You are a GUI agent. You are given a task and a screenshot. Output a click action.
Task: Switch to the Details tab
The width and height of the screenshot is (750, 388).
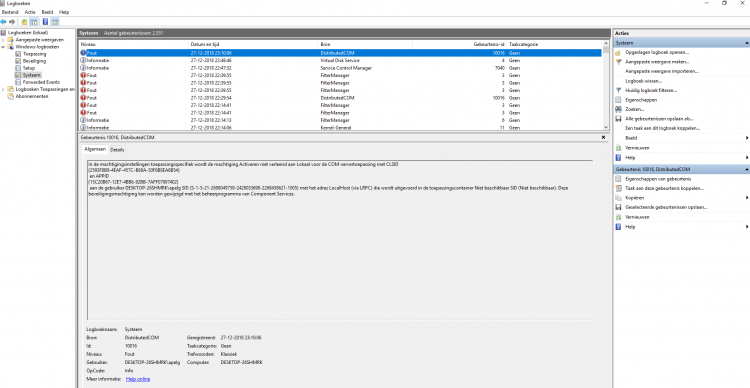[x=117, y=150]
